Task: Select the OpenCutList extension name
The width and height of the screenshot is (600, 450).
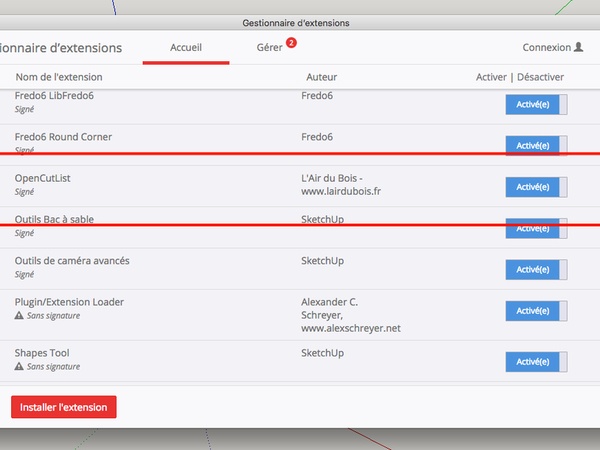Action: coord(42,178)
